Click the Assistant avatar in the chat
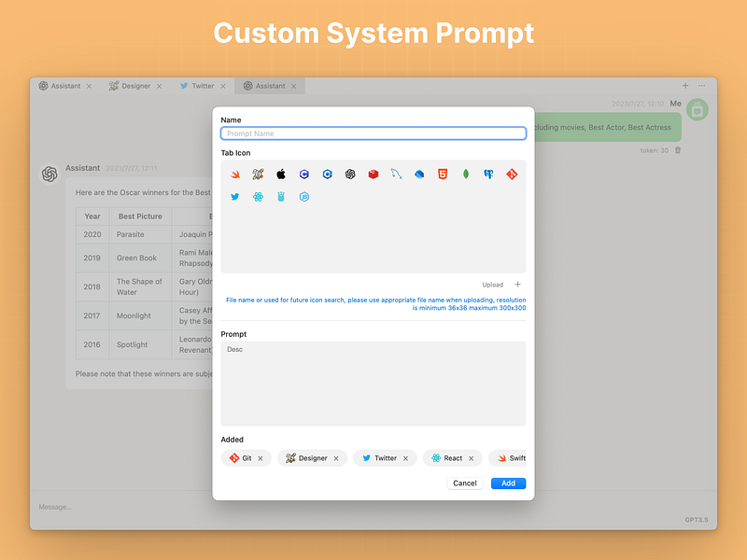The height and width of the screenshot is (560, 747). pos(49,174)
